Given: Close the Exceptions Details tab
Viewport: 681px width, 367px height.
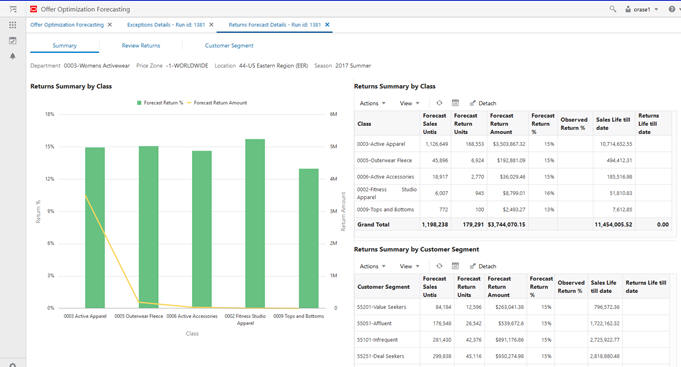Looking at the screenshot, I should pos(211,25).
